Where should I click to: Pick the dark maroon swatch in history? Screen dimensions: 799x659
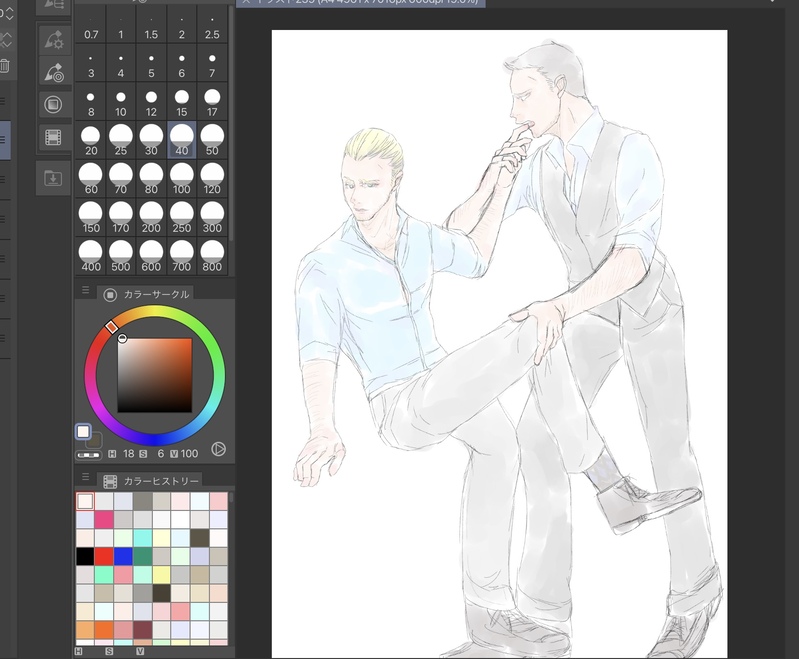click(142, 629)
